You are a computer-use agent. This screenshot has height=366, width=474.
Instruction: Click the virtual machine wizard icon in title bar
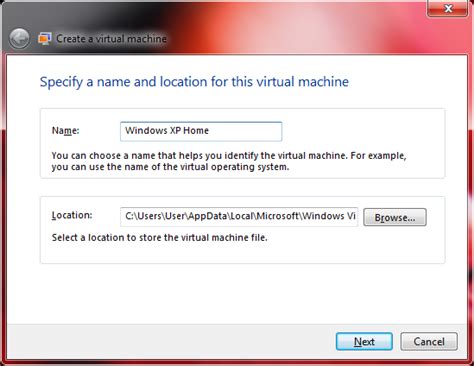coord(45,39)
